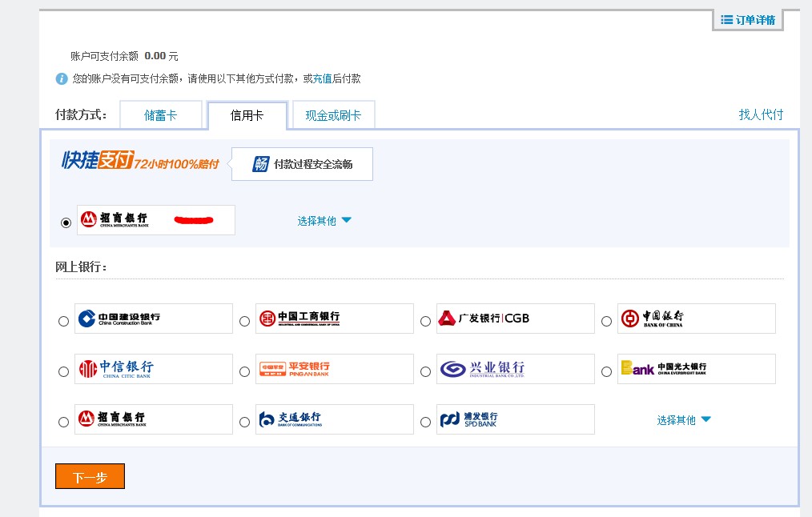The width and height of the screenshot is (812, 517).
Task: Select the 浦发银行 radio button
Action: pos(426,423)
